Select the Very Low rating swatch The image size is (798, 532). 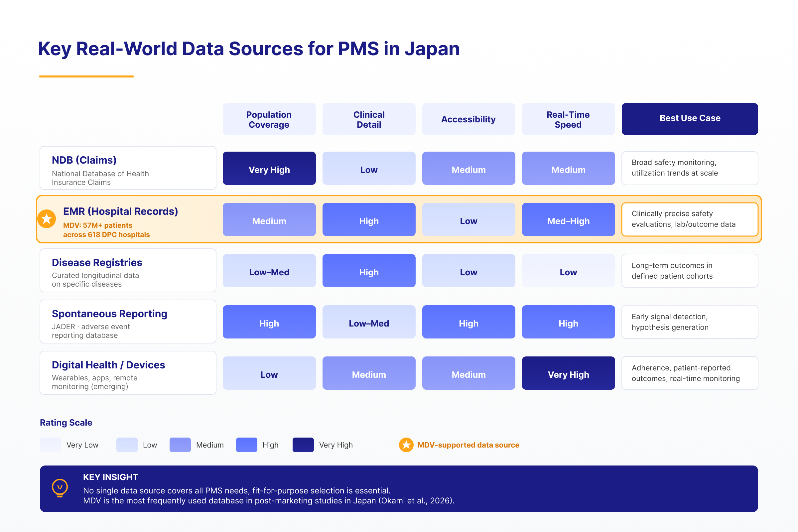click(51, 445)
